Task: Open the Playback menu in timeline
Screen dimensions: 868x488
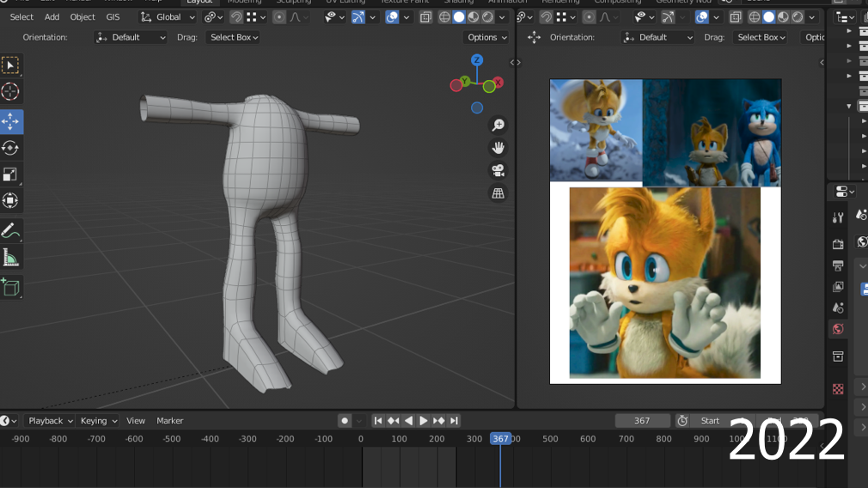Action: (x=48, y=421)
